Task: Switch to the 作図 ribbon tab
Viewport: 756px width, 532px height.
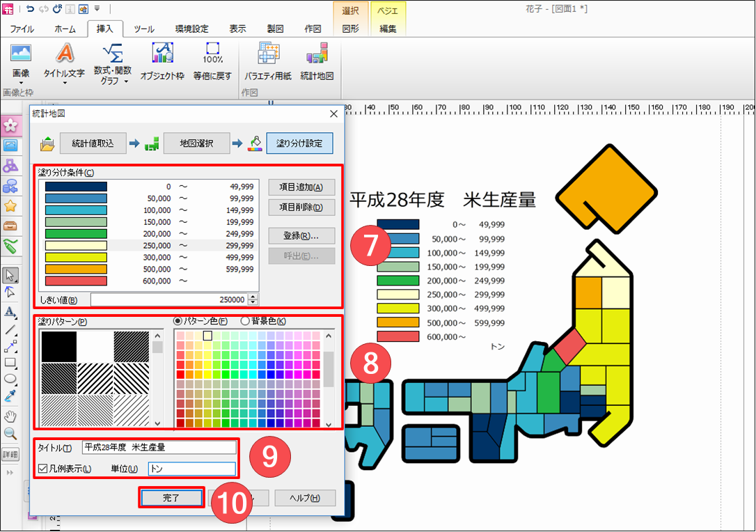Action: [x=313, y=29]
